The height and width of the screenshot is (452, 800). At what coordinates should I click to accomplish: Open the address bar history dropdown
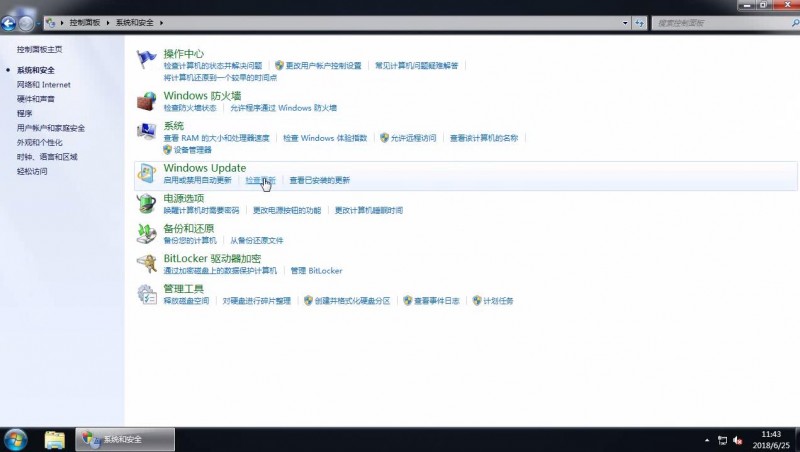626,23
